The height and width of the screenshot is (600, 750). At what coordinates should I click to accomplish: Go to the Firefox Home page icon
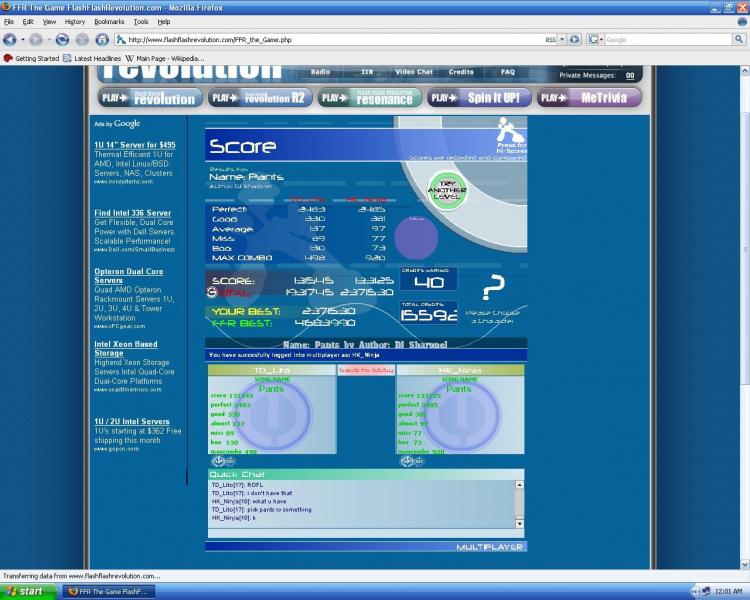101,40
